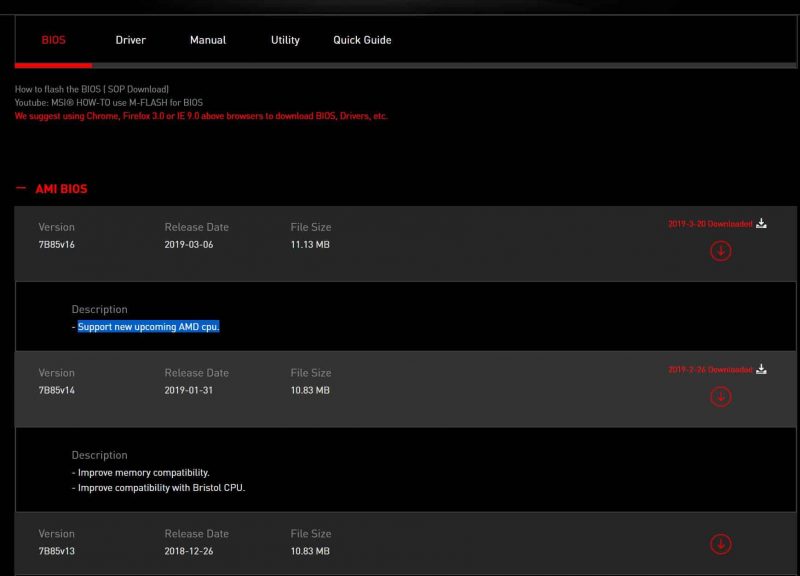Open the YouTube M-FLASH how-to link

click(x=108, y=102)
